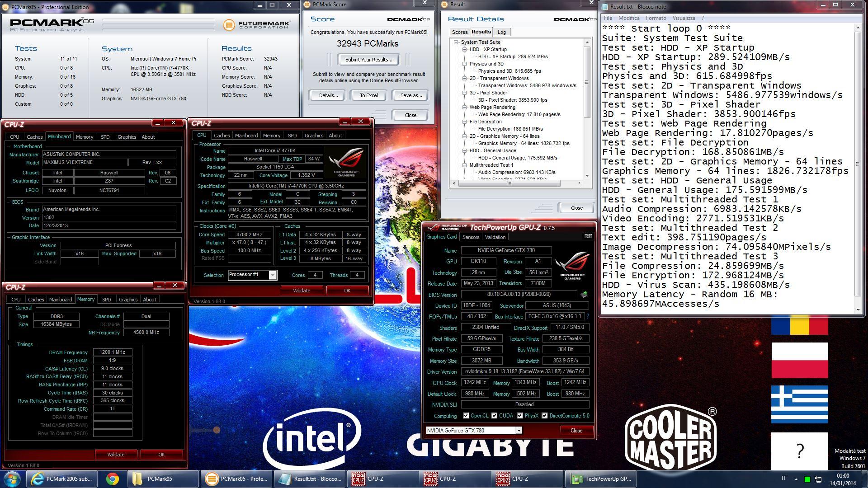Image resolution: width=868 pixels, height=488 pixels.
Task: Click Submit Your Results button
Action: tap(368, 60)
